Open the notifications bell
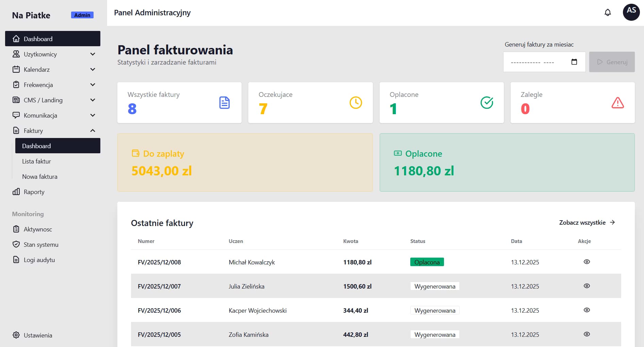 click(x=608, y=13)
